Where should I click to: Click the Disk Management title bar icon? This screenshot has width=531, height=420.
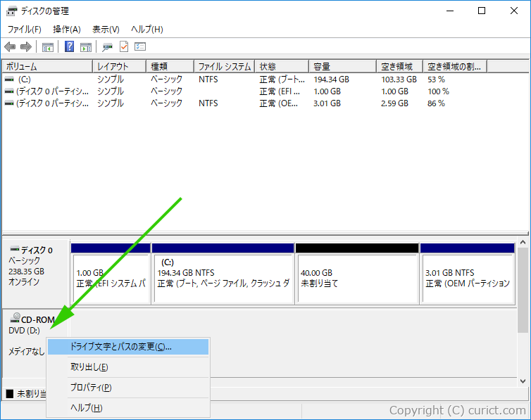(x=11, y=11)
